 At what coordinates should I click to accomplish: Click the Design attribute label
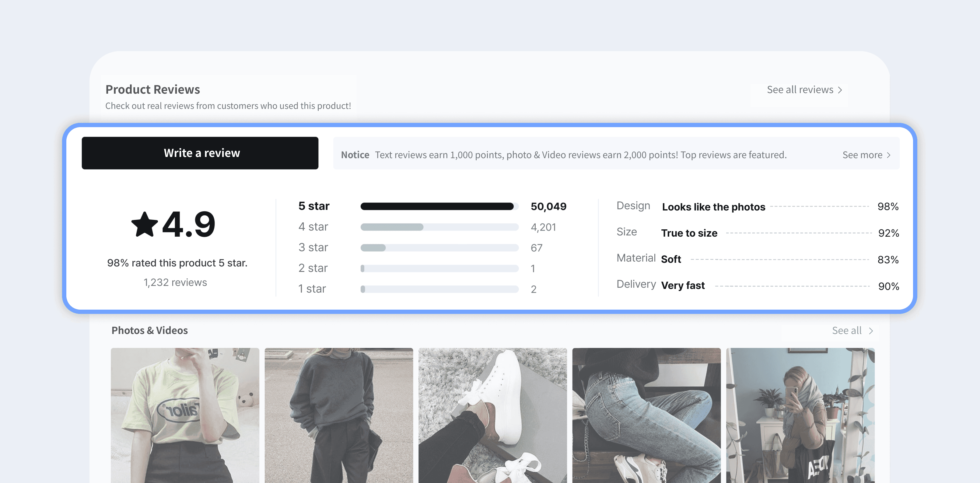coord(633,206)
